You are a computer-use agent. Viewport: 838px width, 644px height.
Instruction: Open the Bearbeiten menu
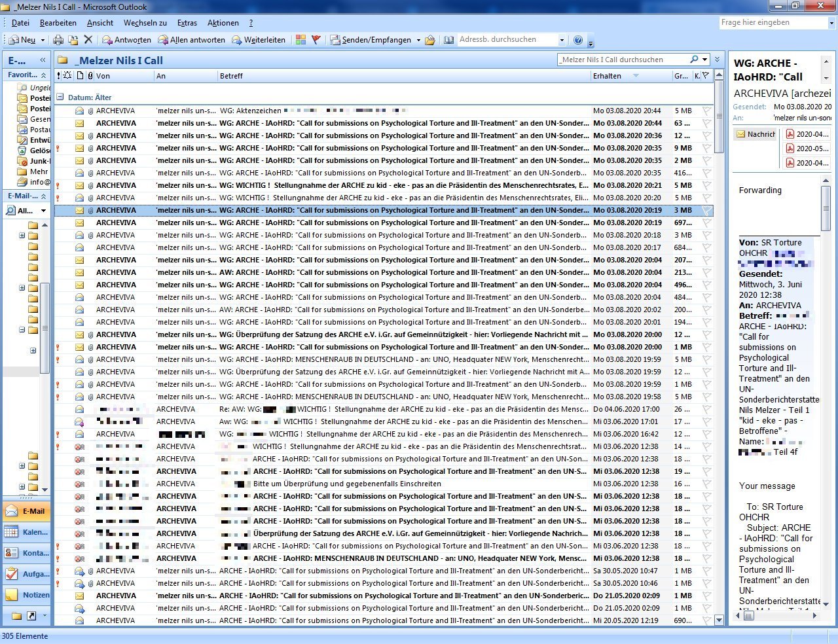(58, 23)
